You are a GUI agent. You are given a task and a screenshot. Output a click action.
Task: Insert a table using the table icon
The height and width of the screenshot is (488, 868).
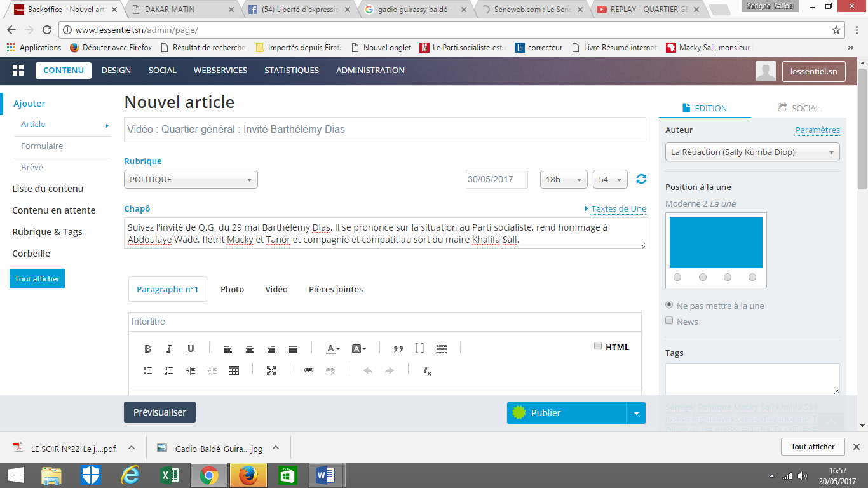(234, 370)
